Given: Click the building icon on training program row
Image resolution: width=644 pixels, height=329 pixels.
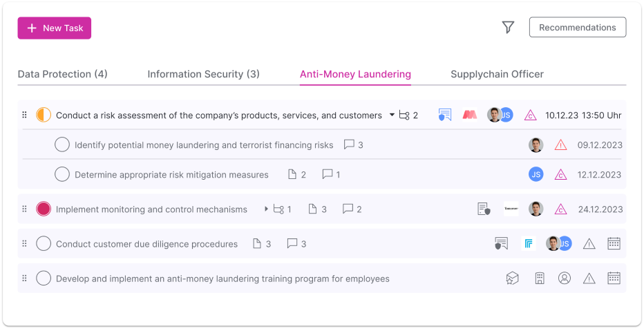Looking at the screenshot, I should click(x=540, y=279).
